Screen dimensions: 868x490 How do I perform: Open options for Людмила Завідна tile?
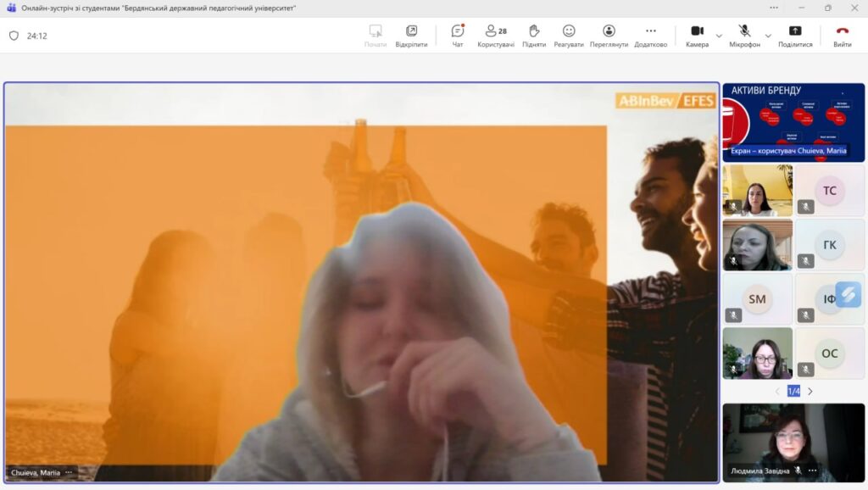(x=813, y=471)
